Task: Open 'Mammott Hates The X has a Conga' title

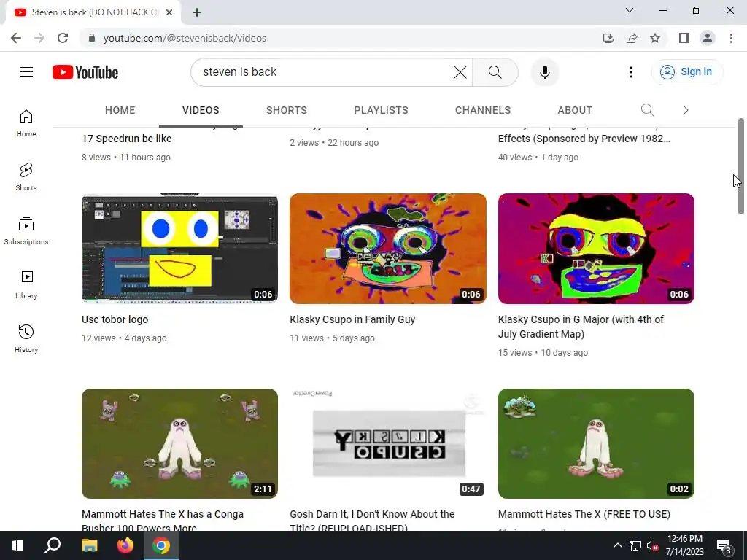Action: [x=163, y=520]
